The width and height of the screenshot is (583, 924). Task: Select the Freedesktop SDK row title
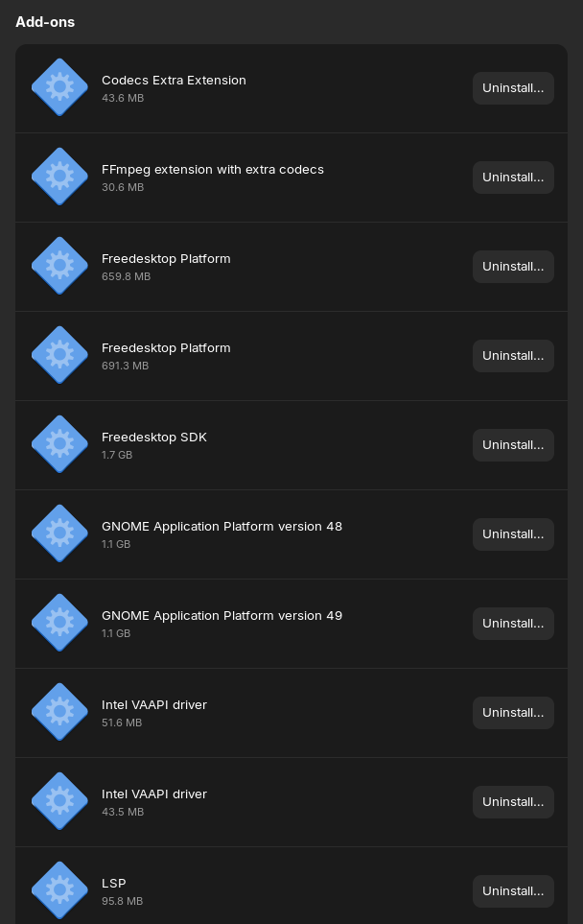[x=154, y=438]
